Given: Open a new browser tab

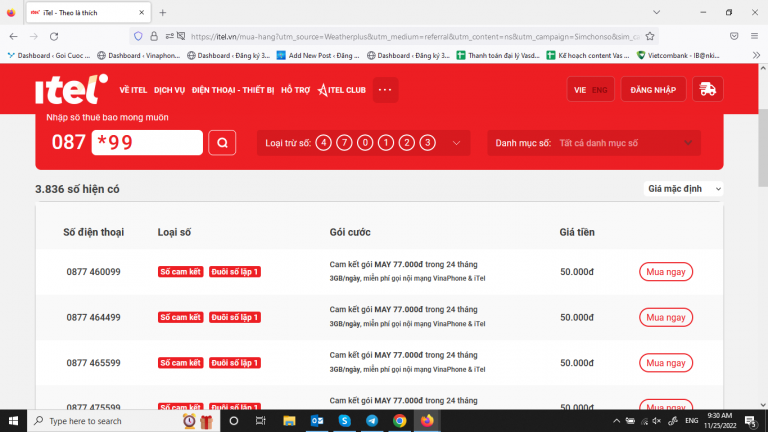Looking at the screenshot, I should (x=163, y=13).
